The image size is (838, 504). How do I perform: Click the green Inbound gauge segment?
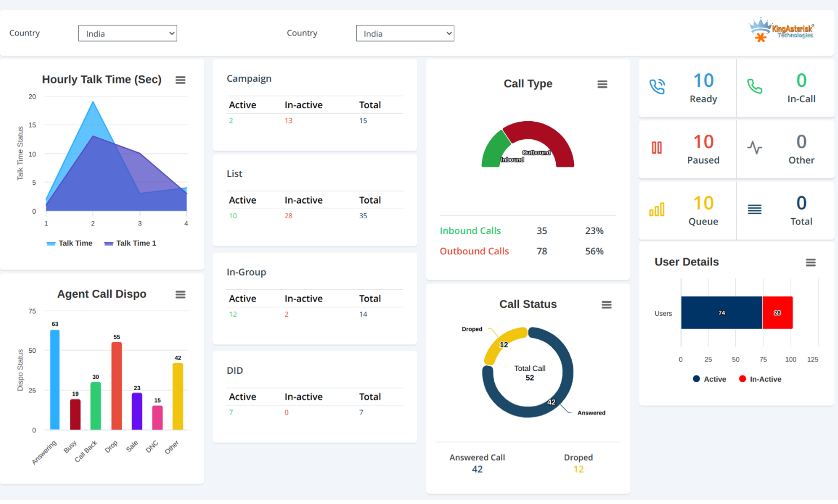click(x=493, y=151)
